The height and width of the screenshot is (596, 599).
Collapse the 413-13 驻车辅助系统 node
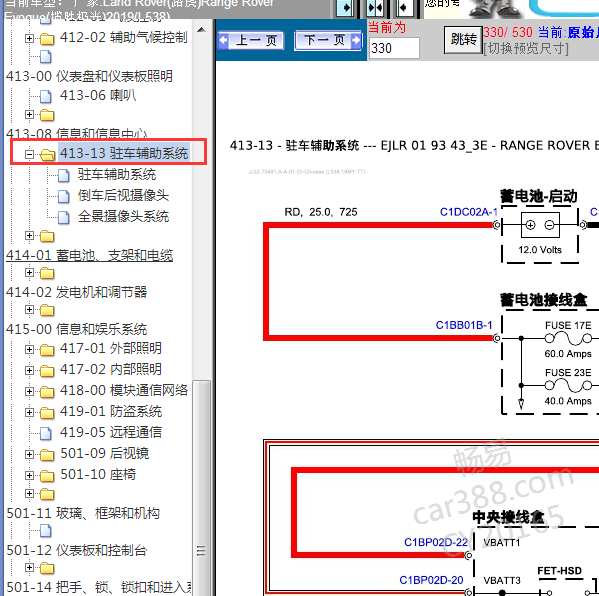pos(29,154)
